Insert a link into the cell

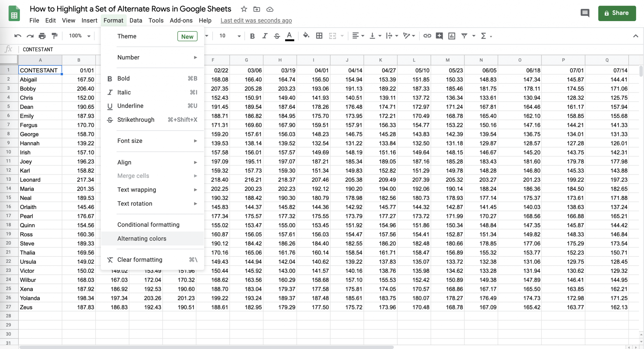click(x=427, y=36)
